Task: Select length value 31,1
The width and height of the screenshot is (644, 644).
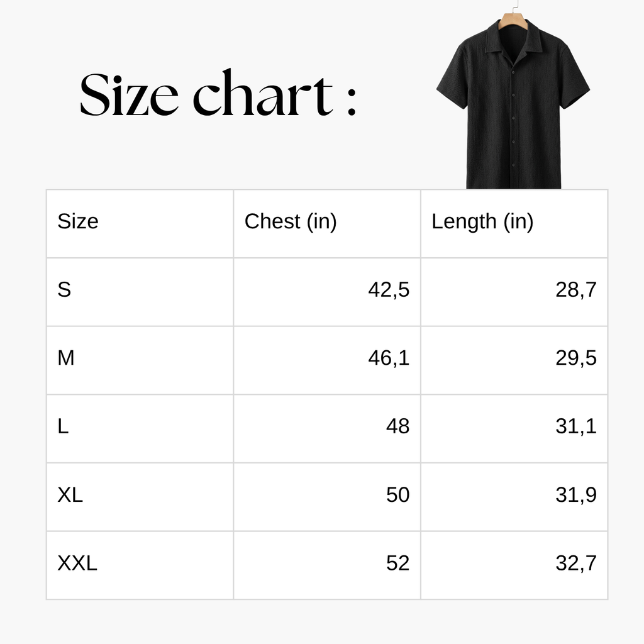Action: 576,426
